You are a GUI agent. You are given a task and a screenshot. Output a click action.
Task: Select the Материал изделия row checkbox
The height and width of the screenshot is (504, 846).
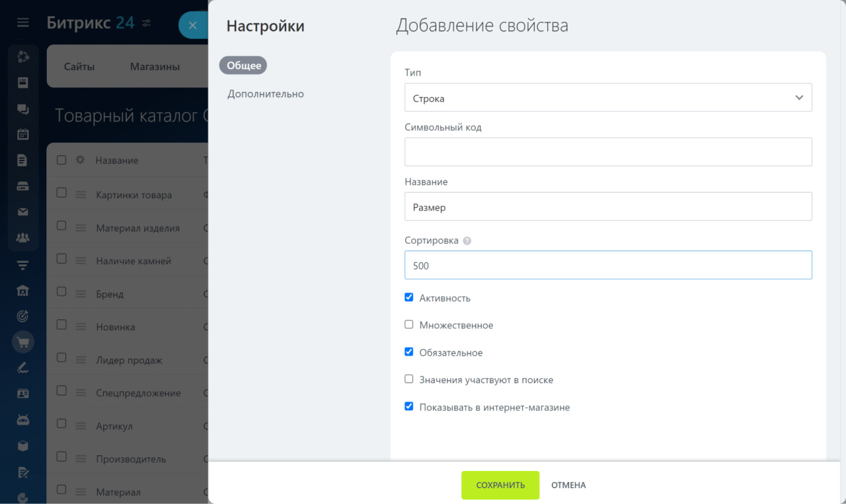tap(61, 225)
